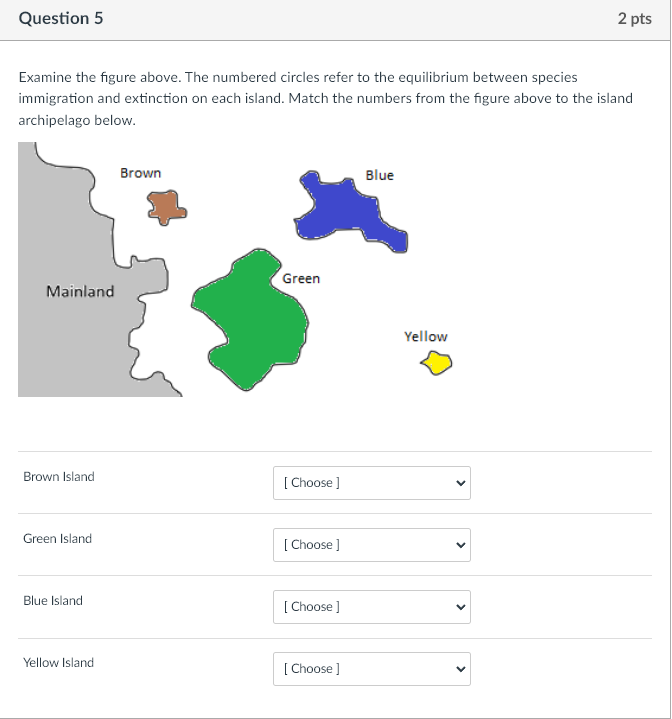Click the Blue label near blue island
The image size is (672, 719).
(380, 175)
